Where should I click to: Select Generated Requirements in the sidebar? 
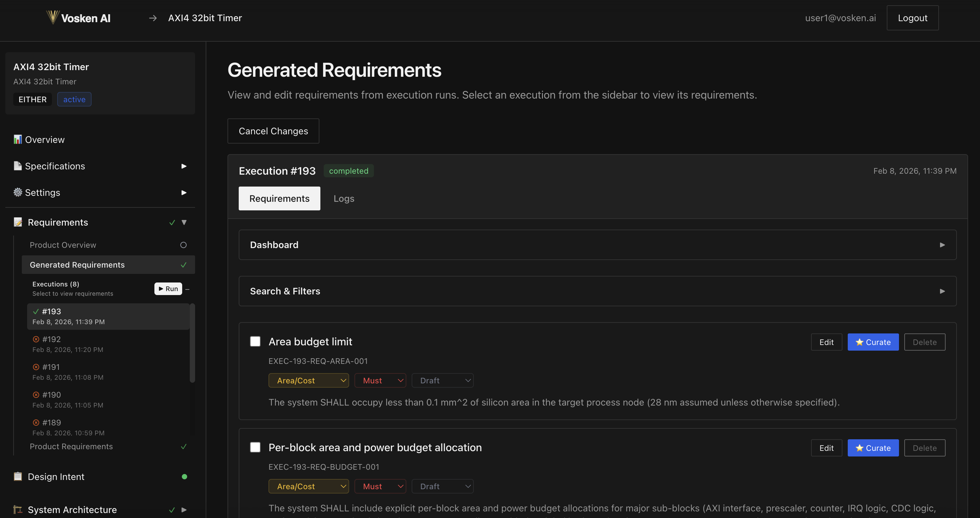[77, 265]
